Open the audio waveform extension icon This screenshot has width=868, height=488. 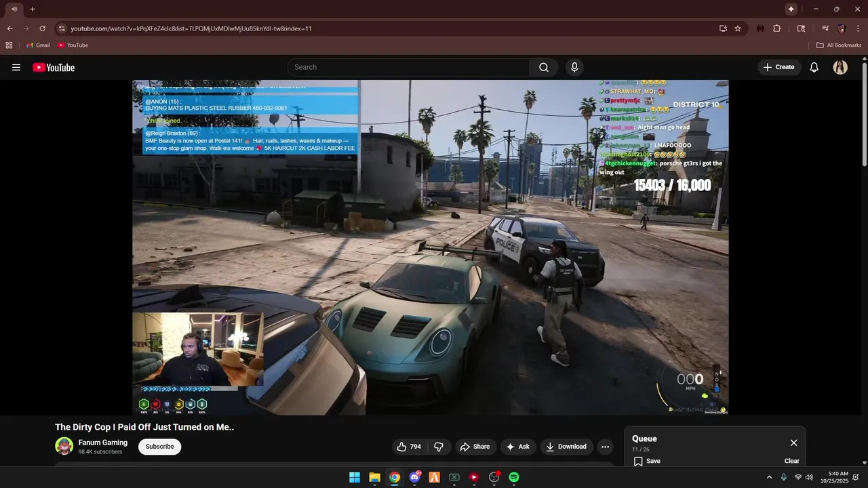point(760,28)
